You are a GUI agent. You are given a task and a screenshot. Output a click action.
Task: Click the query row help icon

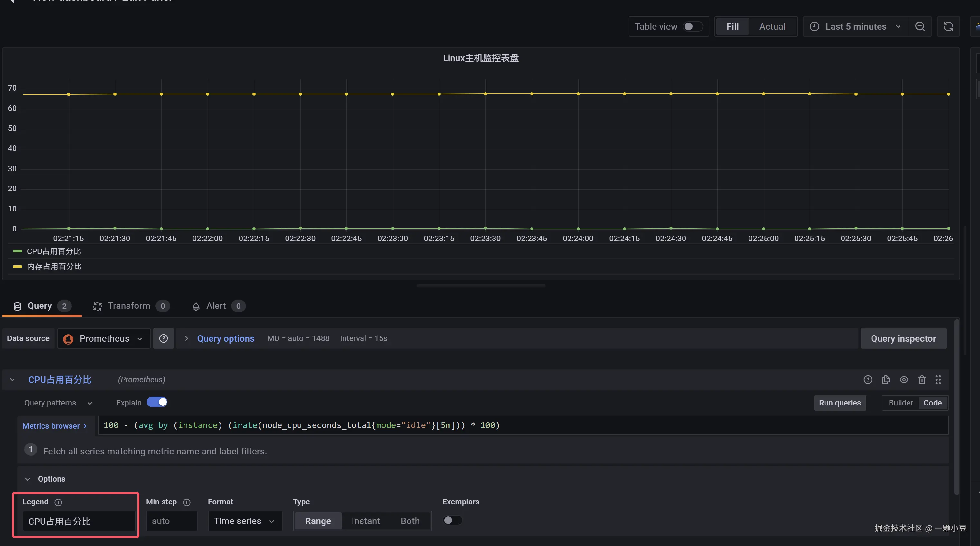(868, 380)
